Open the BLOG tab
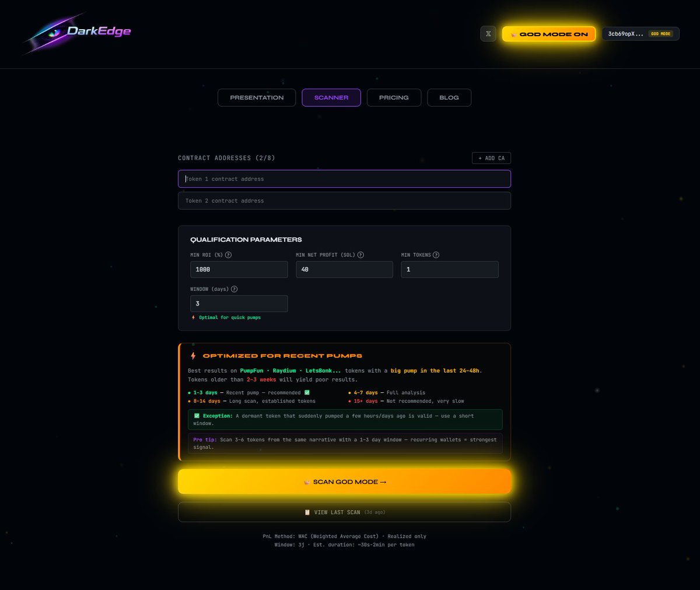The width and height of the screenshot is (700, 590). tap(449, 97)
